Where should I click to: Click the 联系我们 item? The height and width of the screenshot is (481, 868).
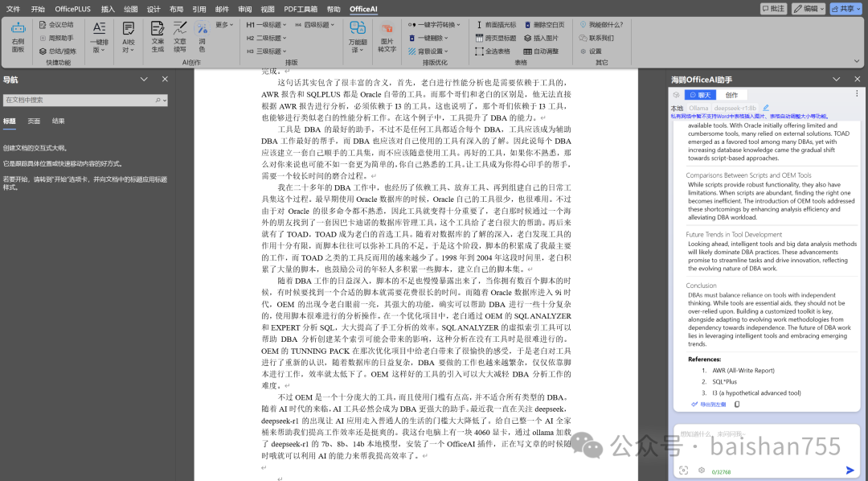(596, 38)
